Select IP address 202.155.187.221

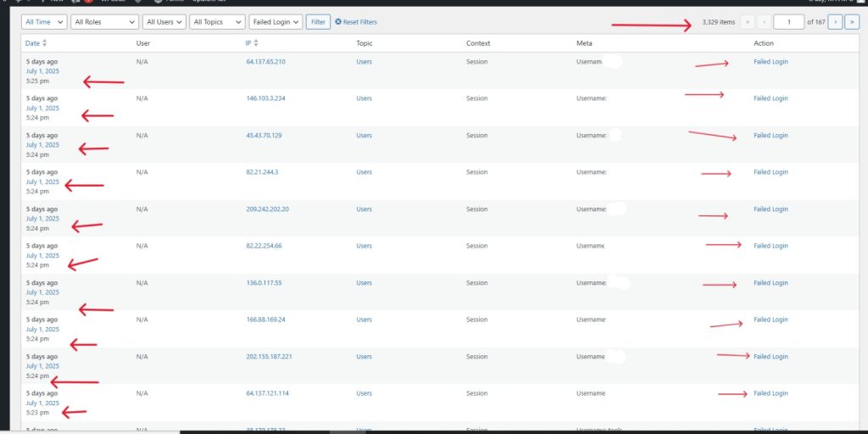pos(269,357)
